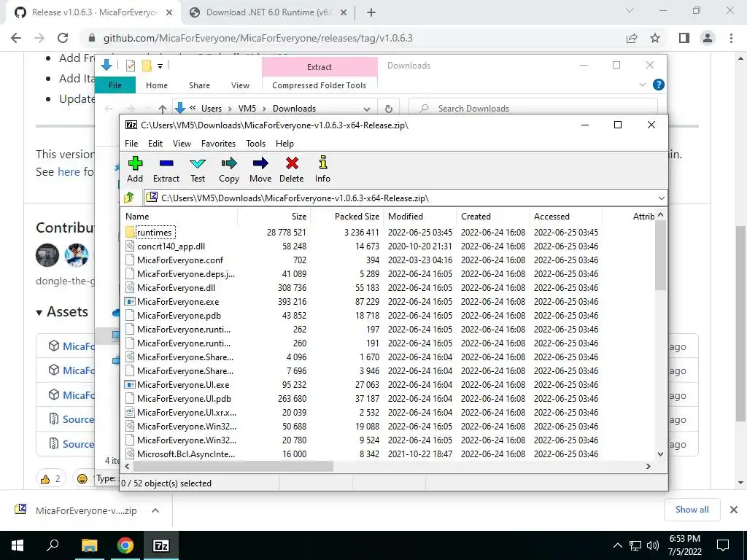Open Explorer address bar history dropdown
Viewport: 747px width, 560px height.
(x=366, y=109)
